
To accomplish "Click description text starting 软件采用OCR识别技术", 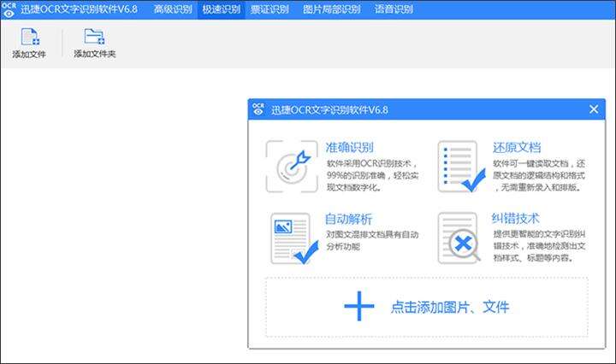I will [x=372, y=175].
